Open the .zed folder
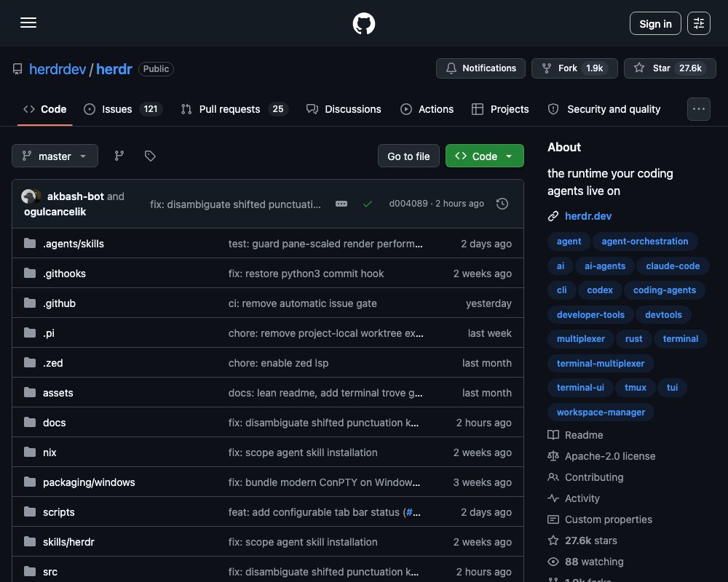728x582 pixels. click(x=53, y=363)
